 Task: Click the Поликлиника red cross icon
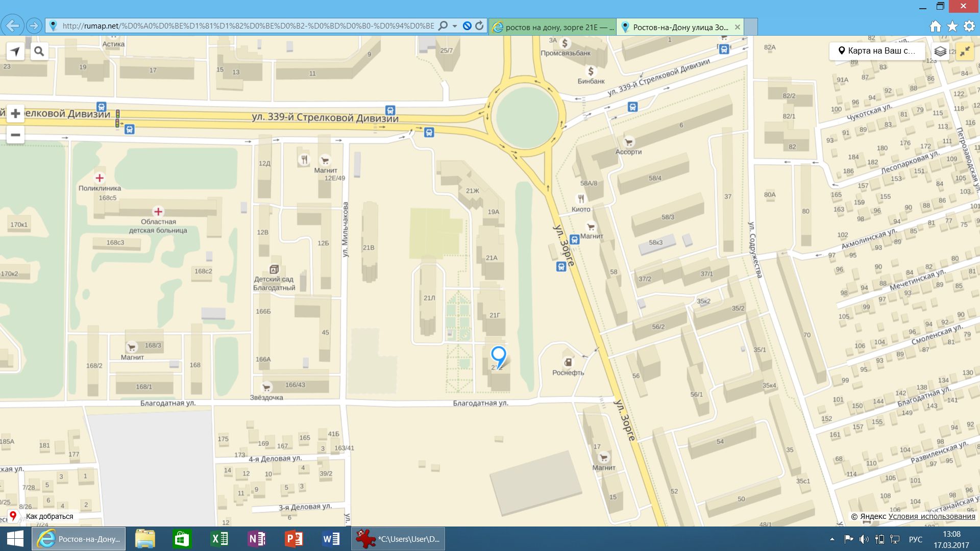coord(100,178)
